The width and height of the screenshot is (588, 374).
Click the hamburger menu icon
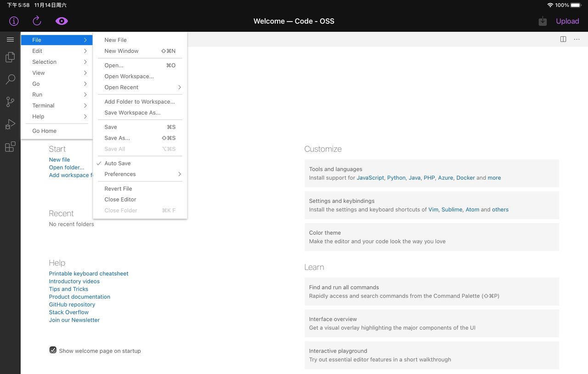pyautogui.click(x=10, y=40)
